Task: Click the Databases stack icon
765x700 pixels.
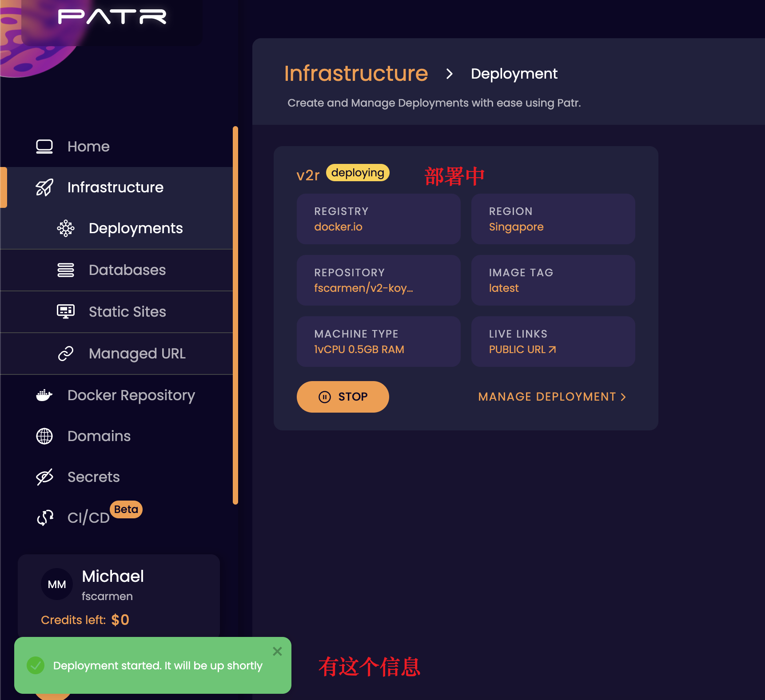Action: tap(65, 270)
